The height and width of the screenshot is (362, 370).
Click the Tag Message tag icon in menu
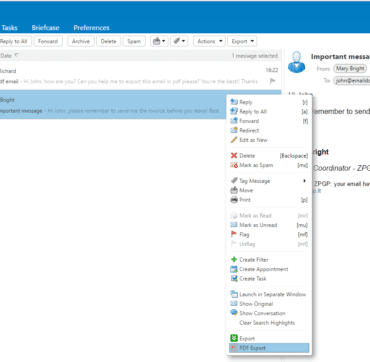[x=234, y=181]
